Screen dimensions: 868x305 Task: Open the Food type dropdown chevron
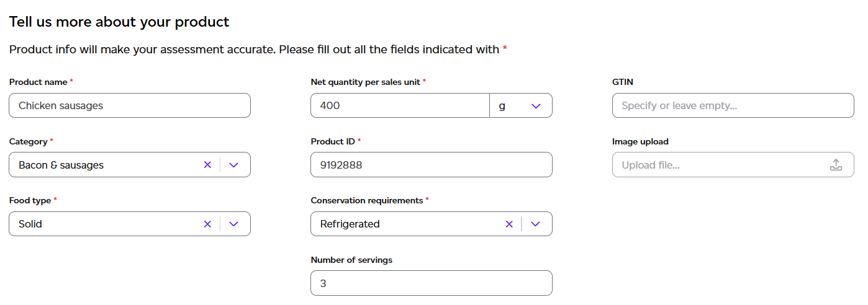[233, 224]
